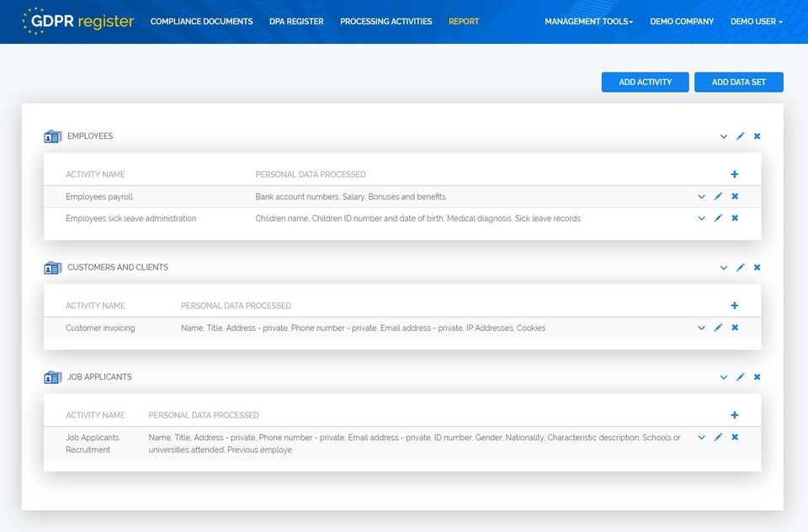Open the DPA Register page
Image resolution: width=808 pixels, height=532 pixels.
[296, 22]
